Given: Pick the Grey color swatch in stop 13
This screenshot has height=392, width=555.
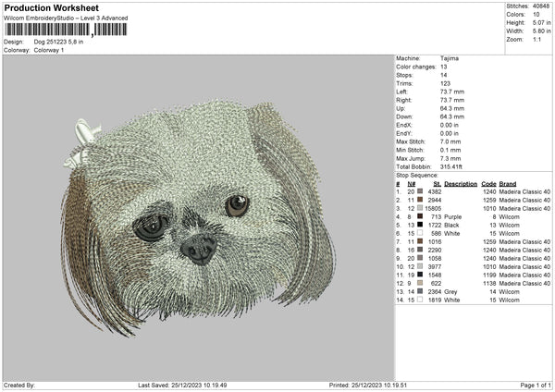Looking at the screenshot, I should click(420, 291).
